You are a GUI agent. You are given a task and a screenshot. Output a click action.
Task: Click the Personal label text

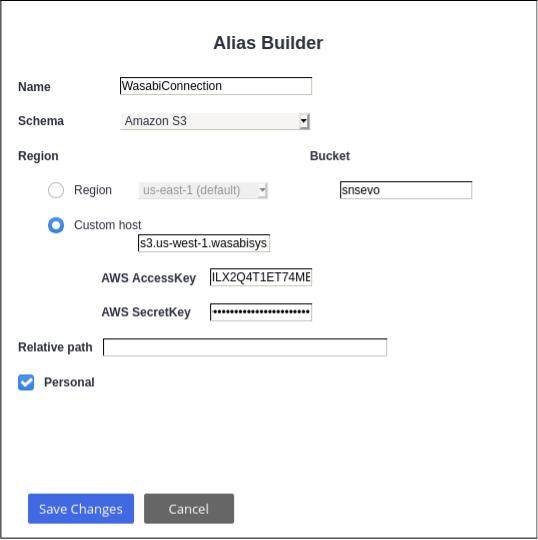click(69, 382)
